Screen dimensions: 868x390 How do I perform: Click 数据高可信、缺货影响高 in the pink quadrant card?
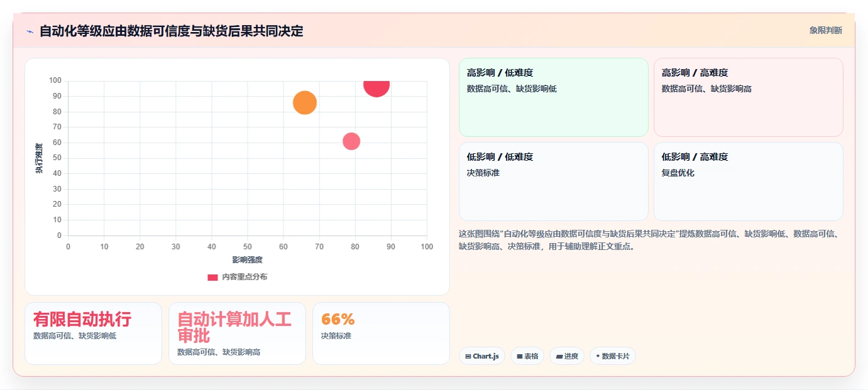coord(706,89)
